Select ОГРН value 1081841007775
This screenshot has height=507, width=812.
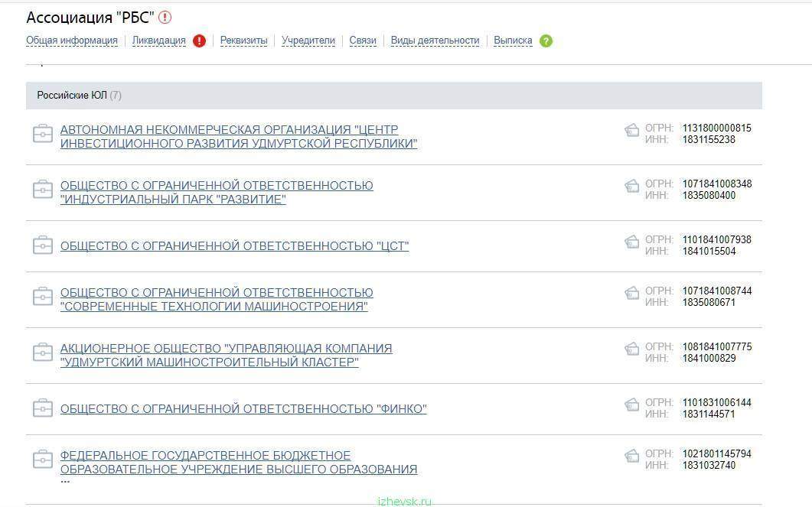[717, 346]
